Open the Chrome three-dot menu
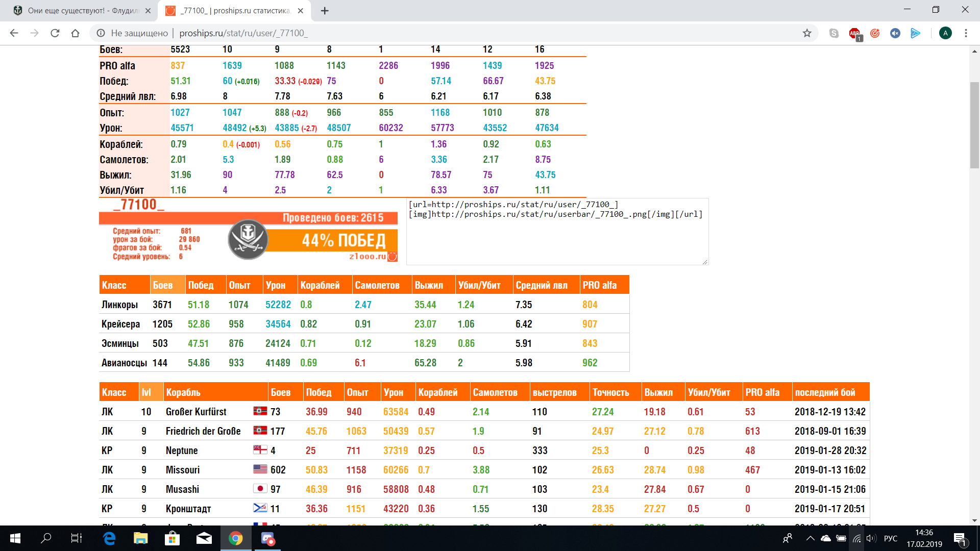Viewport: 980px width, 551px height. [x=966, y=33]
